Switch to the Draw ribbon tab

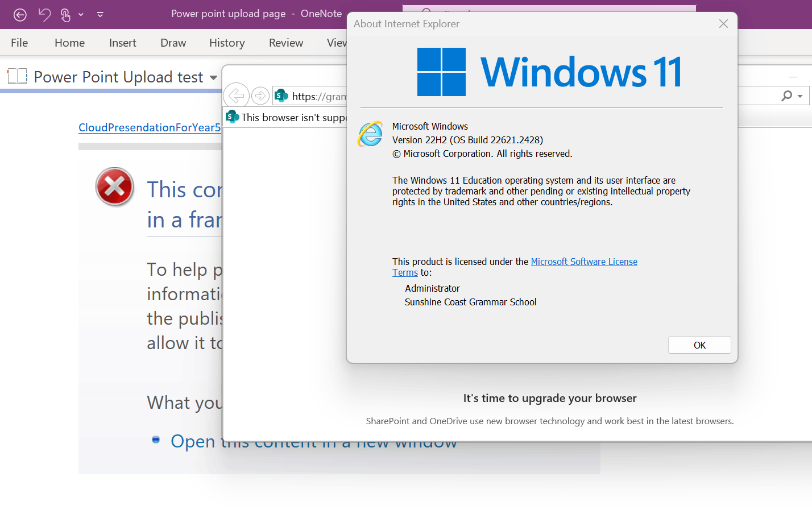[x=173, y=43]
